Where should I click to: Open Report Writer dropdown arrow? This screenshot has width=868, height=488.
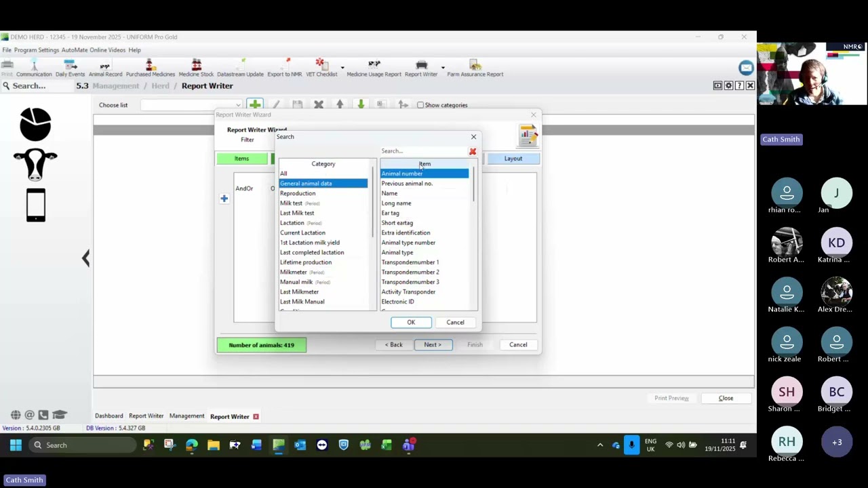tap(443, 68)
